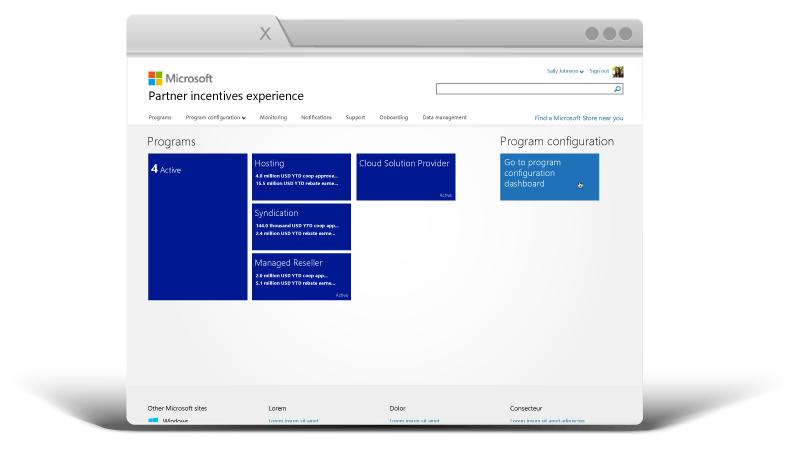This screenshot has height=462, width=800.
Task: Click the Microsoft logo
Action: pyautogui.click(x=180, y=78)
